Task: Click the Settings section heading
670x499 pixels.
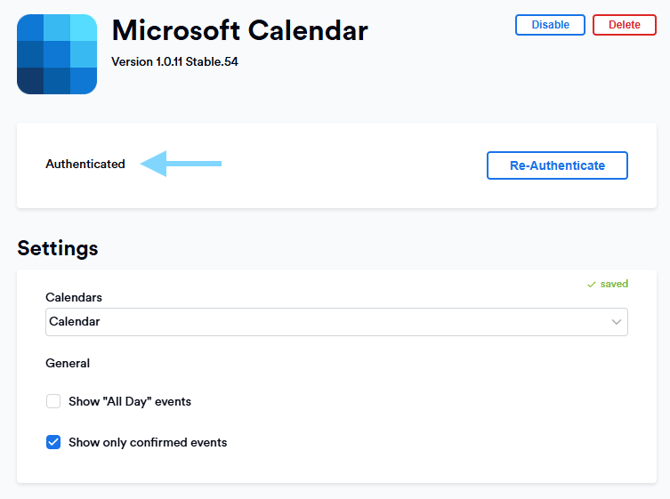Action: 58,248
